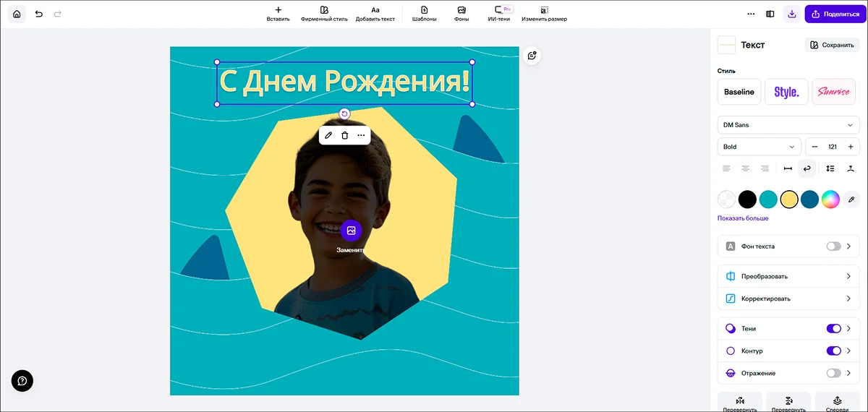Click the horizontal flip Перевернуть button
The height and width of the screenshot is (412, 868).
point(740,402)
